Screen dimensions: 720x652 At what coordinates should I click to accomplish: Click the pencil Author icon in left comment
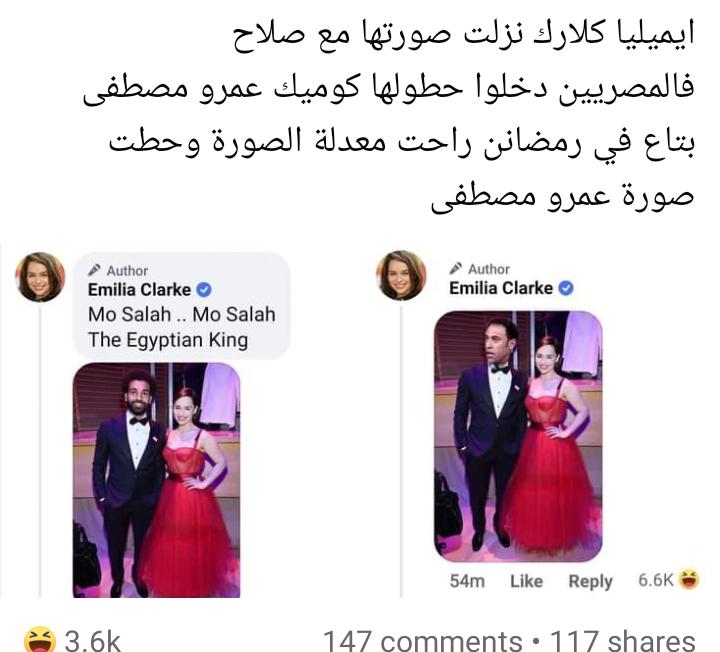click(94, 270)
